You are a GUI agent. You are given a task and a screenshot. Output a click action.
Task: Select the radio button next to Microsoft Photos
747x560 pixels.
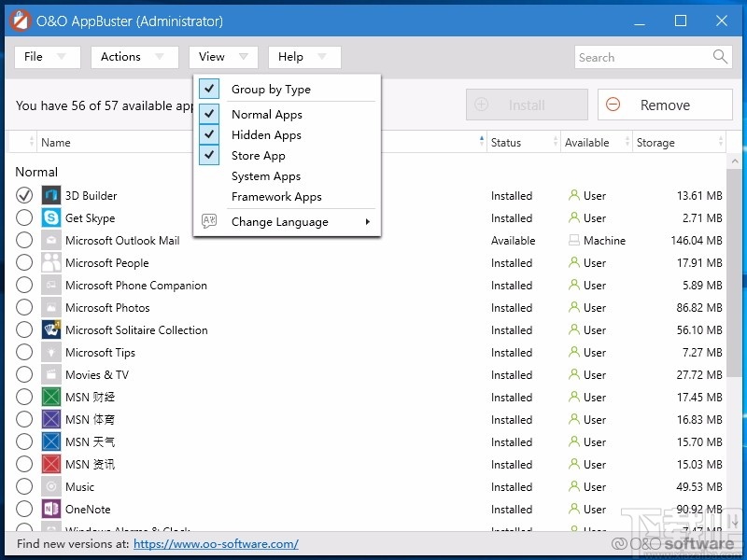tap(24, 307)
